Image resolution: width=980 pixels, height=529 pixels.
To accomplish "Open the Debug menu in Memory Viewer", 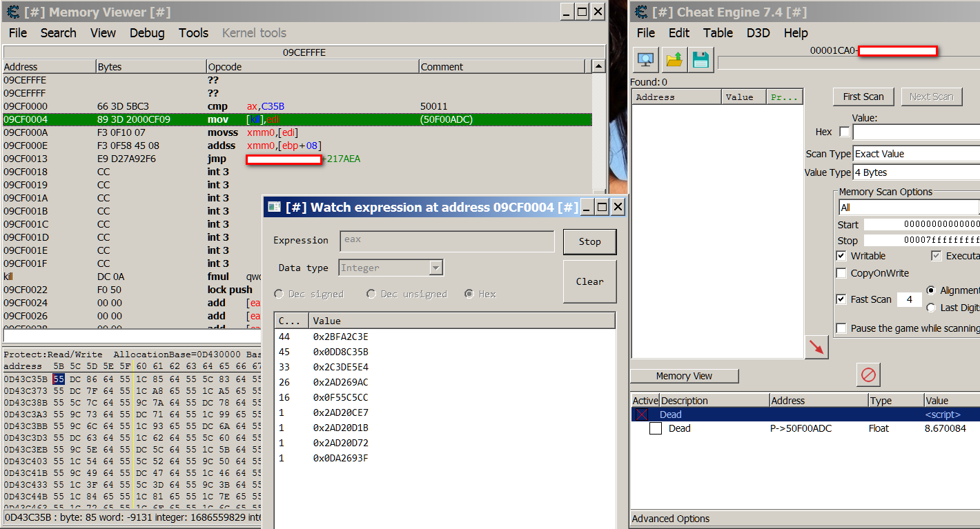I will (x=147, y=33).
